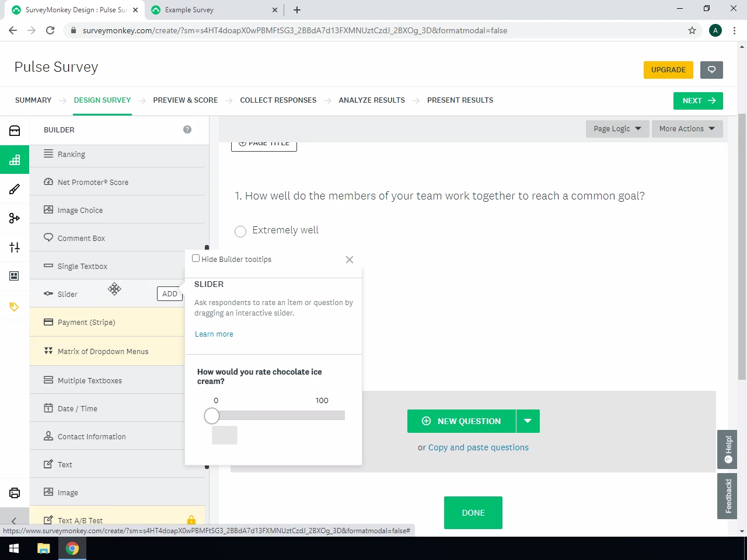Bookmark this page with the star icon
This screenshot has width=747, height=560.
click(692, 30)
